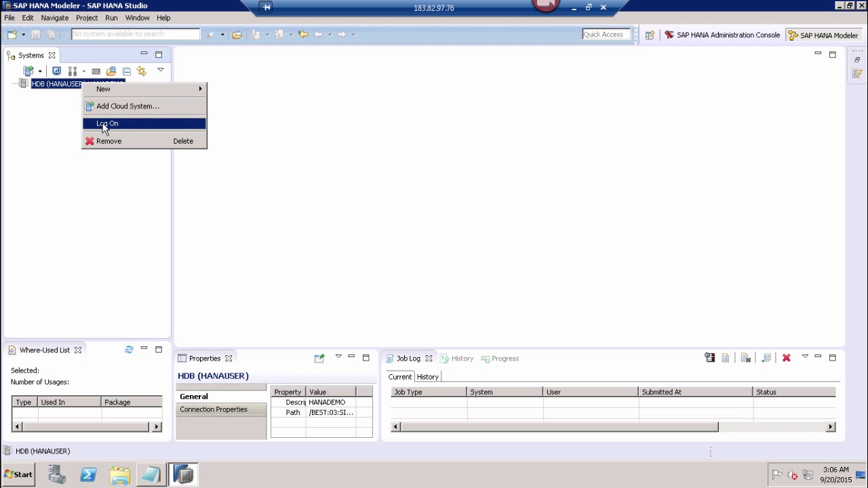Click the Link with Editor arrows icon

(x=142, y=71)
